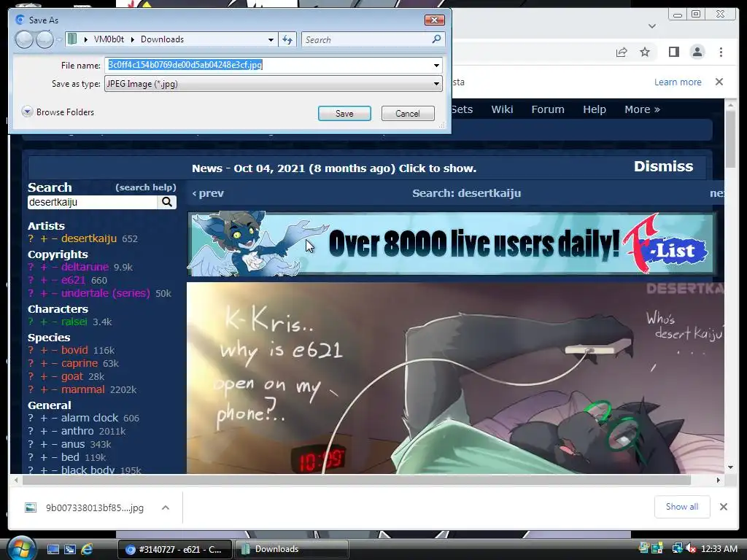
Task: Dismiss the news banner
Action: pyautogui.click(x=663, y=166)
